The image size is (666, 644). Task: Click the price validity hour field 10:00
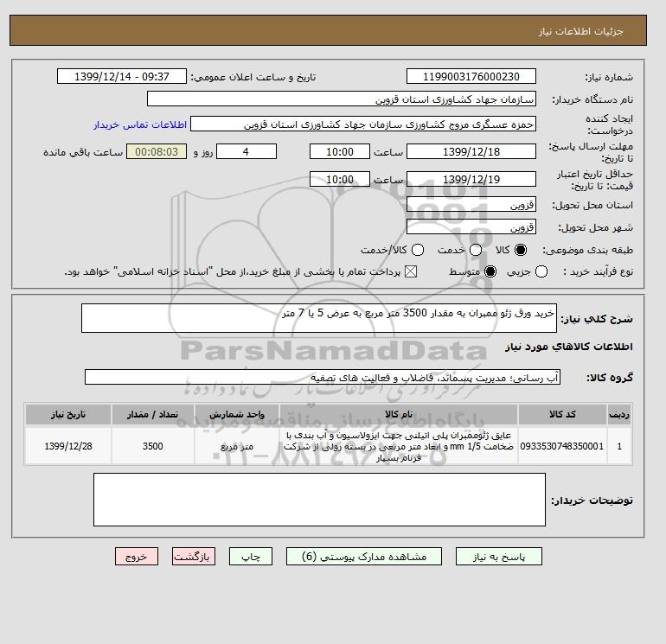coord(340,179)
